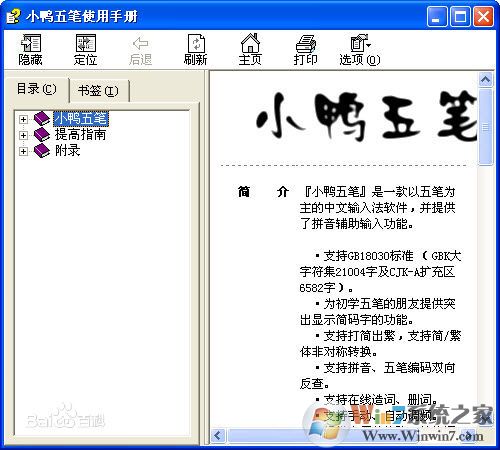
Task: Click the text 支持在线造词、删词
Action: [x=380, y=399]
